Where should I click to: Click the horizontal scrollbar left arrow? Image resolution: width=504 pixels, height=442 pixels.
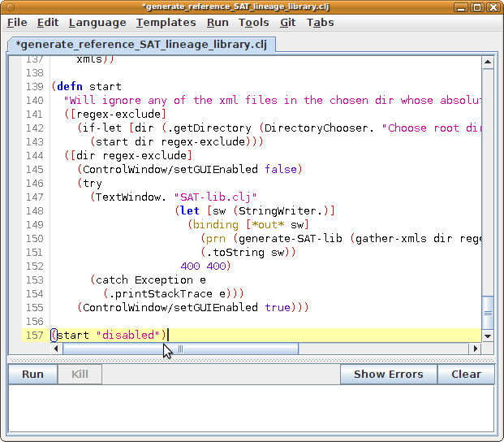click(x=57, y=349)
